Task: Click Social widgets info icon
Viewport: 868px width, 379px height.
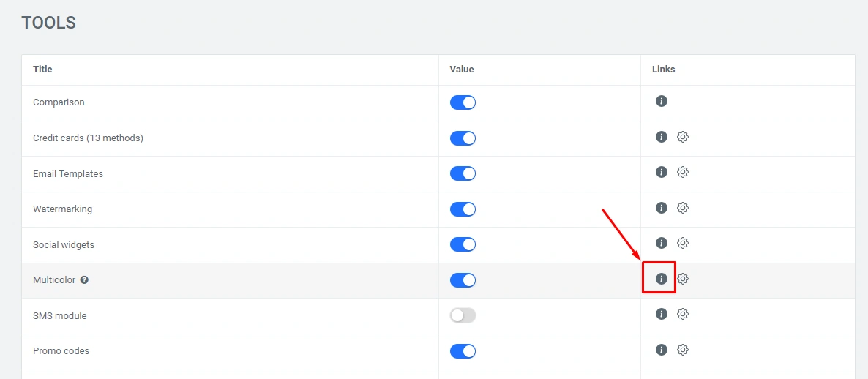Action: point(662,243)
